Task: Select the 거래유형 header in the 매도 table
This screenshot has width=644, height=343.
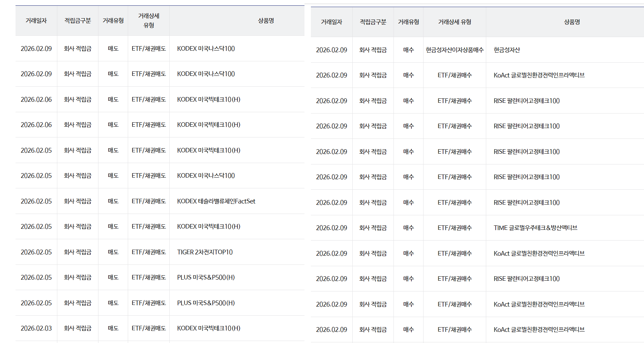Action: [x=113, y=21]
